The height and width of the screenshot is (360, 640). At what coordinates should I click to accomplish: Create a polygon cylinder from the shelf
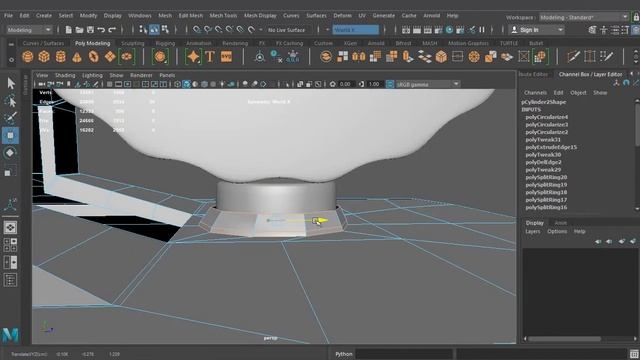60,56
